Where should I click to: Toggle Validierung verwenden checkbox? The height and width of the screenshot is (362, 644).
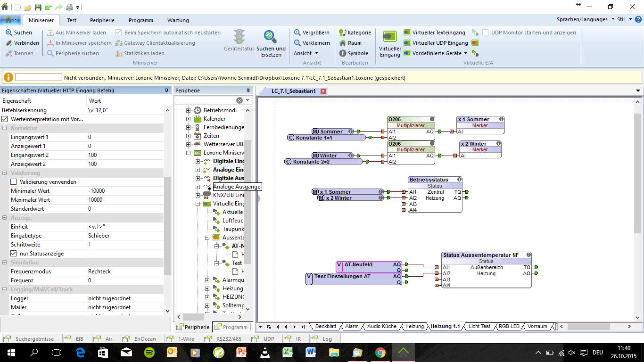pyautogui.click(x=14, y=182)
